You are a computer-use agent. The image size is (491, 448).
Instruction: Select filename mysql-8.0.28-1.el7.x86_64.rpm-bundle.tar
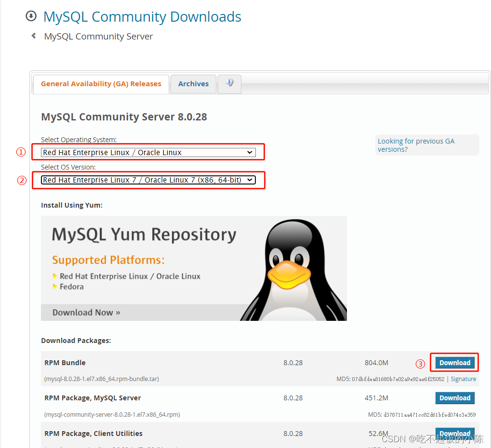pyautogui.click(x=102, y=379)
